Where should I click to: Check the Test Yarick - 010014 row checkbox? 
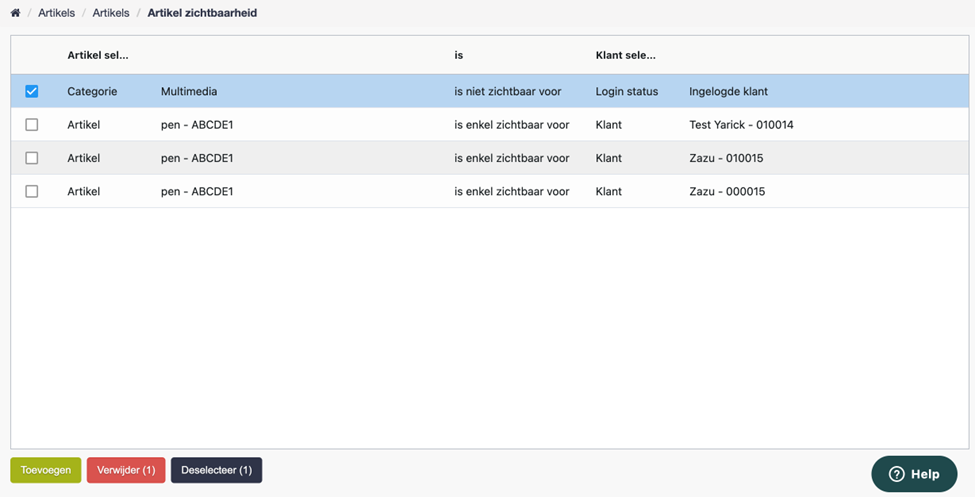32,125
